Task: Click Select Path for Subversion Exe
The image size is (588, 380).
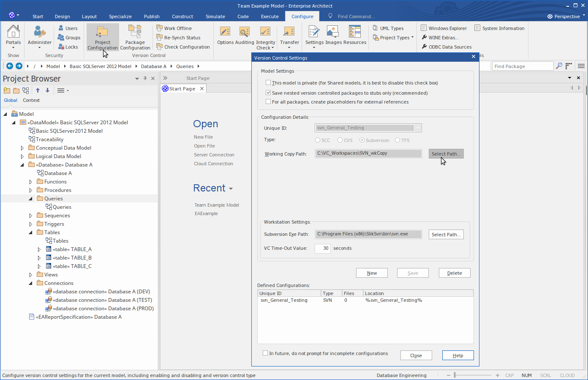Action: click(446, 235)
